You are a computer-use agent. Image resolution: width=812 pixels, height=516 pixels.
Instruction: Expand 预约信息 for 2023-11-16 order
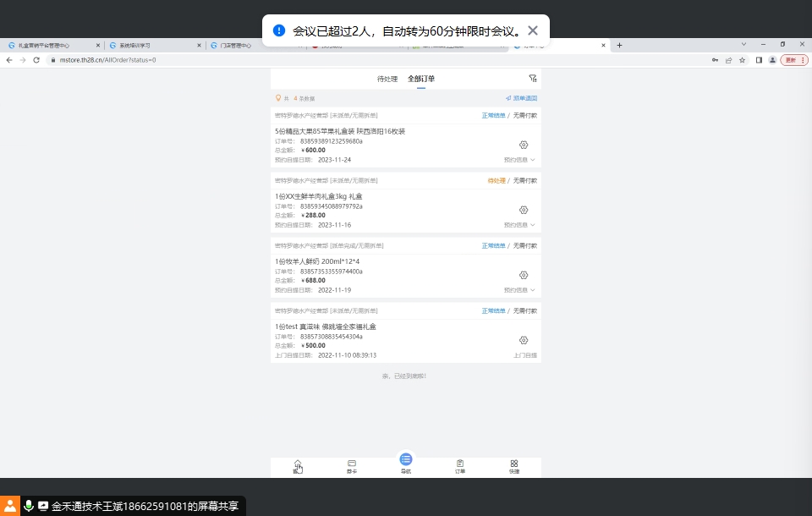(519, 225)
